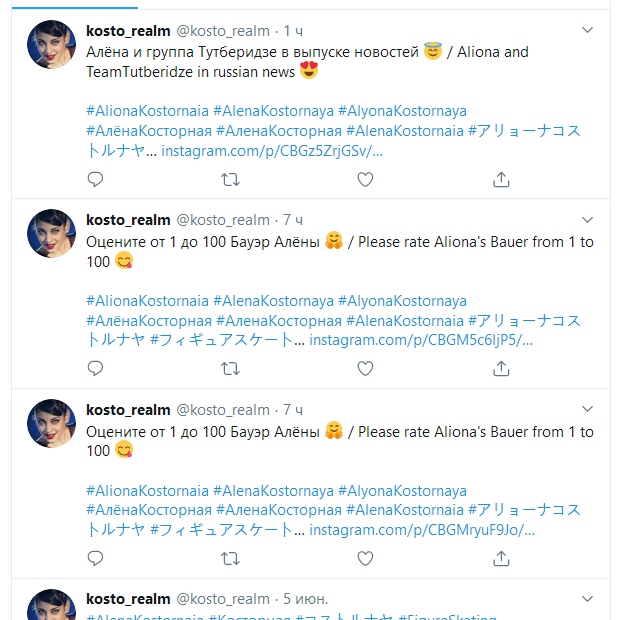Open more options on the first tweet

[587, 30]
